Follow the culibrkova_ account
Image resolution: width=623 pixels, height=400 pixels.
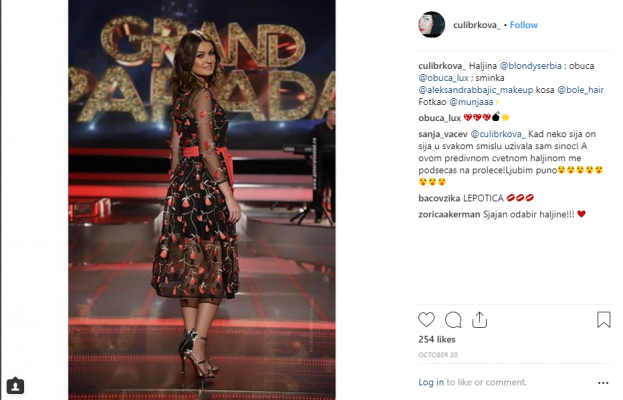pyautogui.click(x=524, y=25)
